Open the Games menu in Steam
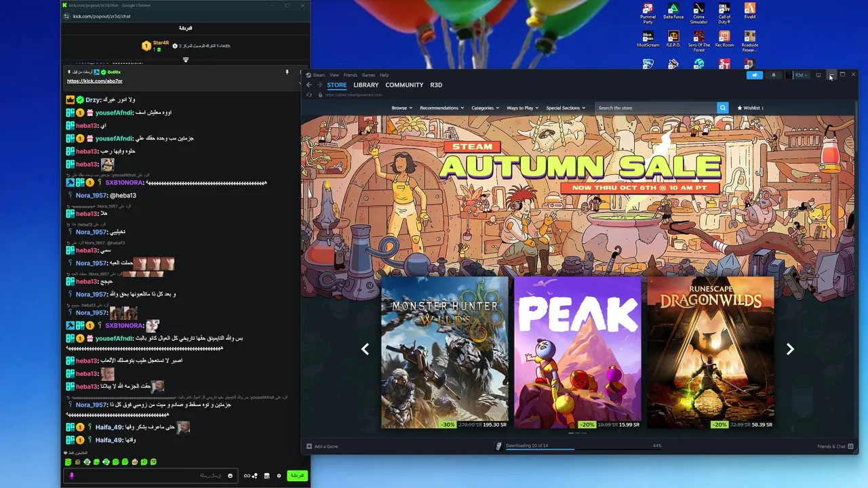 point(368,75)
